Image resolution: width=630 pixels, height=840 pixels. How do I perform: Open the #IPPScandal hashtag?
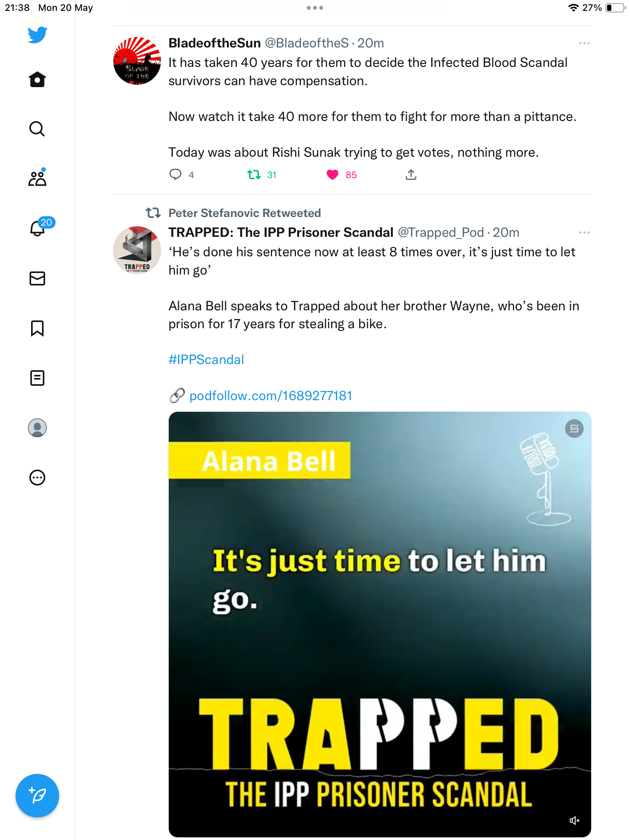[206, 360]
